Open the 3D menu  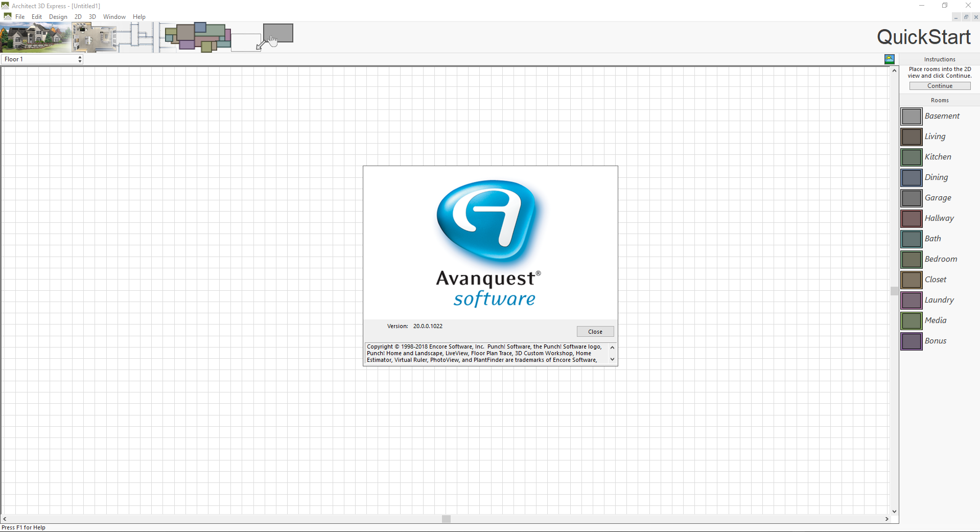pyautogui.click(x=92, y=17)
